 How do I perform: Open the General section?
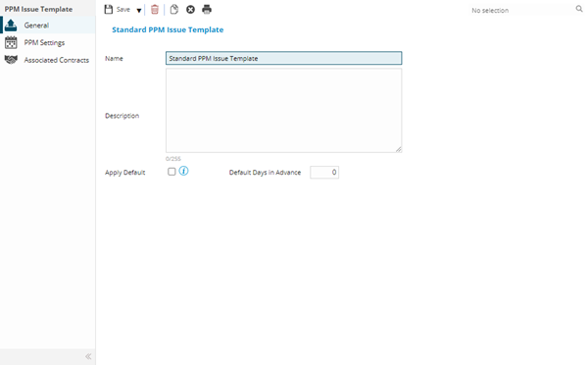pyautogui.click(x=48, y=26)
